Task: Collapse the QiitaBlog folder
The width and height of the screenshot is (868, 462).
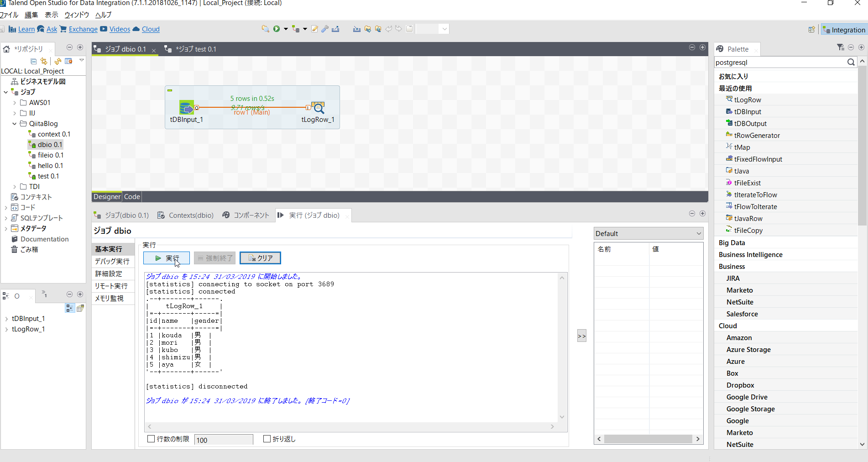Action: (15, 124)
